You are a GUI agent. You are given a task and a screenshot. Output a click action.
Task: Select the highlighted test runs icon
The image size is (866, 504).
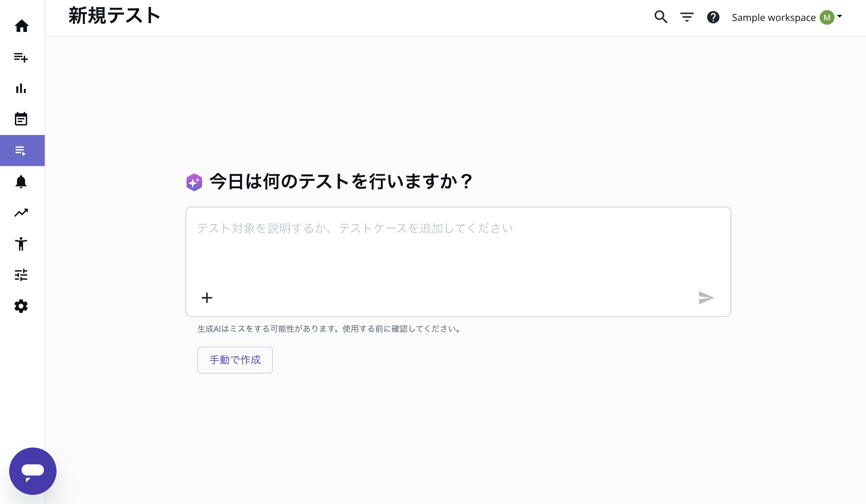pos(22,150)
